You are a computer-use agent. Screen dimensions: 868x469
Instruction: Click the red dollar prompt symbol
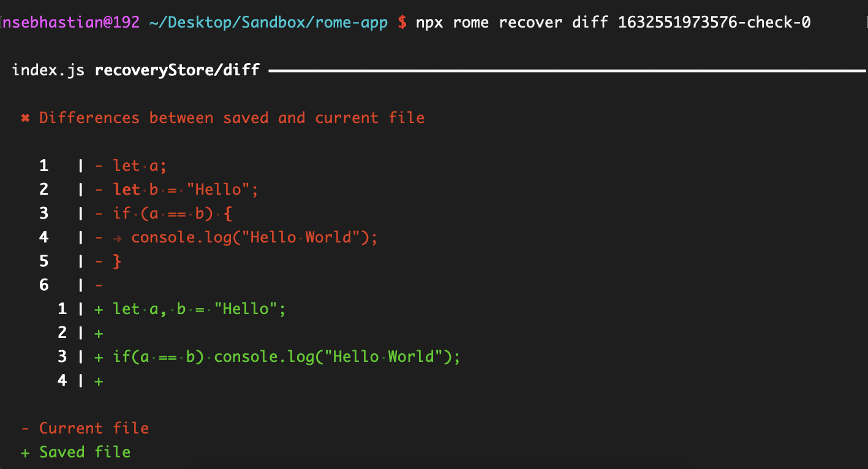pos(402,23)
